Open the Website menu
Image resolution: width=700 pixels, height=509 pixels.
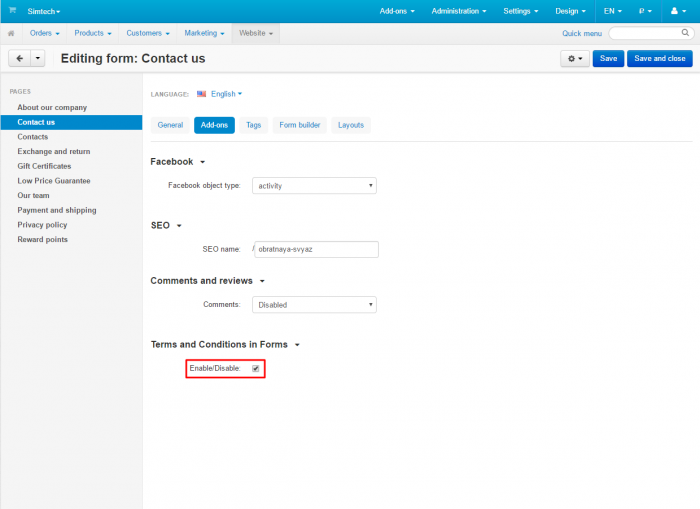(256, 33)
